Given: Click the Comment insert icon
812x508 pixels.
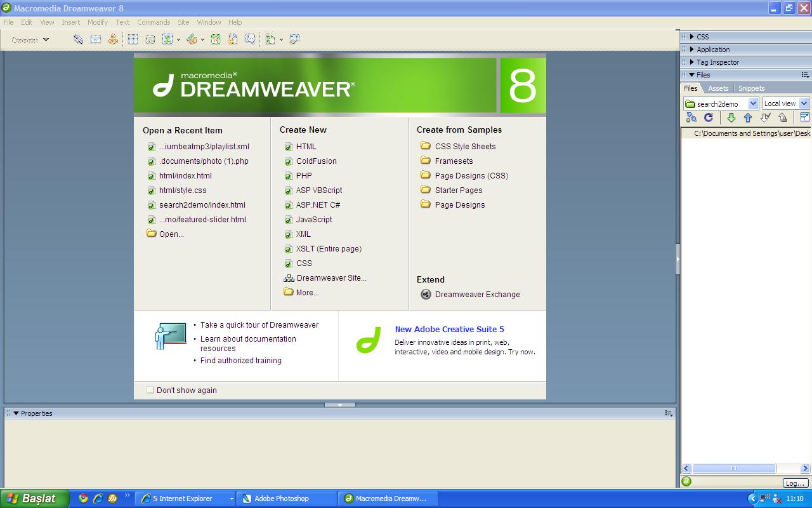Looking at the screenshot, I should 251,39.
